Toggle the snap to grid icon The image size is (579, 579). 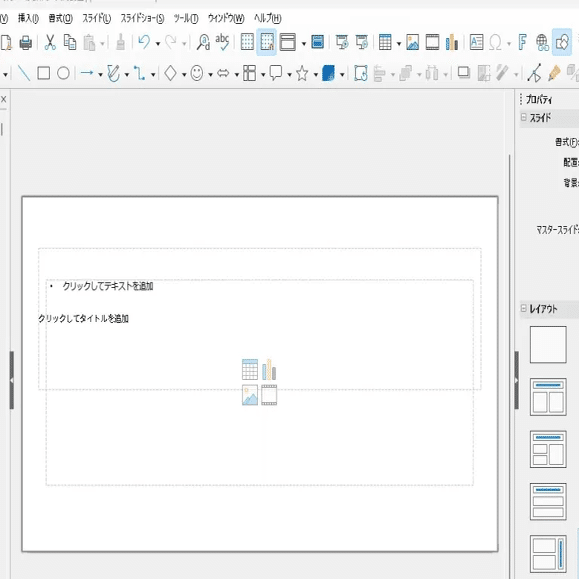tap(267, 42)
